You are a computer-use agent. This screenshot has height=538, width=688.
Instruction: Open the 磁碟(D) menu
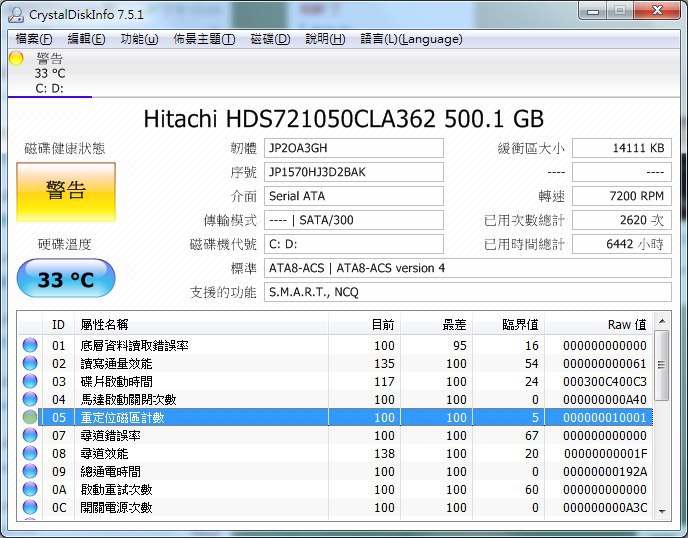(270, 39)
